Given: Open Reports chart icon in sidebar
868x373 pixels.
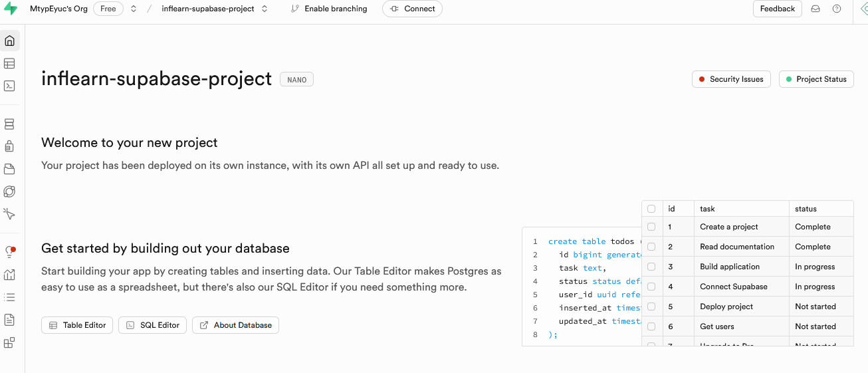Looking at the screenshot, I should click(9, 275).
